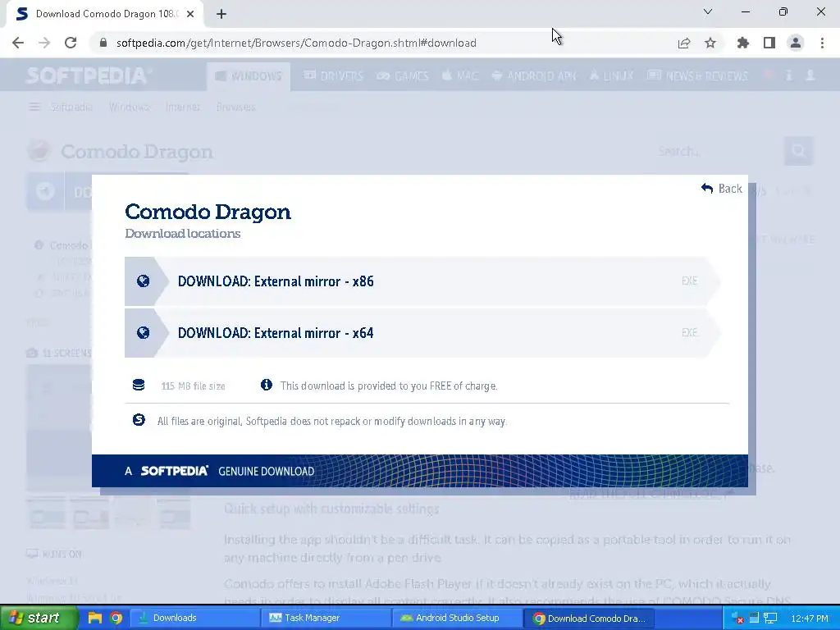Open folder icon in quick launch

[95, 618]
